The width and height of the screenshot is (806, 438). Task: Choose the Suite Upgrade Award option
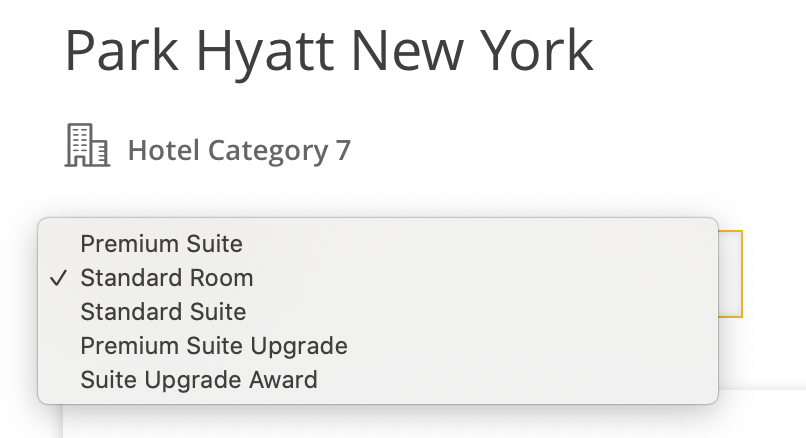pyautogui.click(x=378, y=379)
